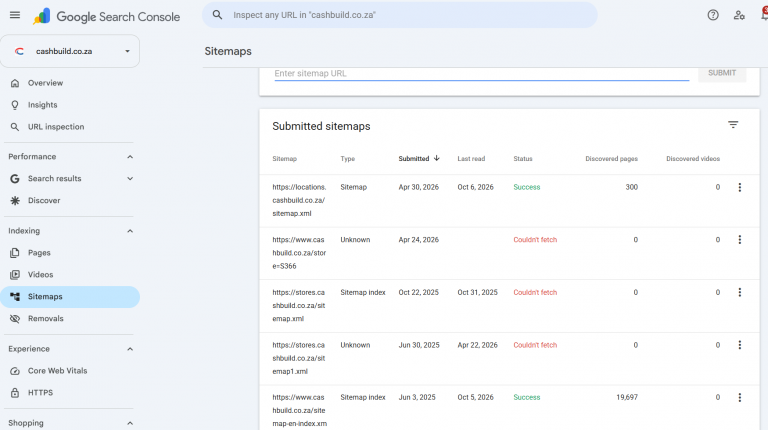
Task: Click the Status column header
Action: pos(523,159)
